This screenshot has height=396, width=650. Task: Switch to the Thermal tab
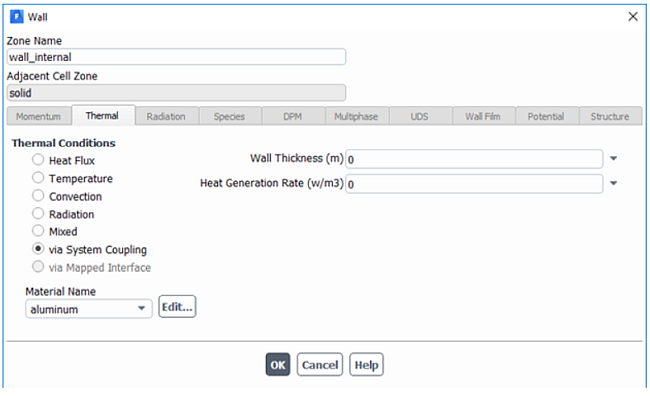102,116
